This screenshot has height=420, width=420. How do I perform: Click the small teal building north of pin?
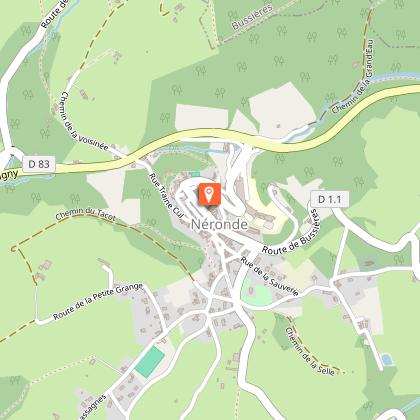(195, 174)
